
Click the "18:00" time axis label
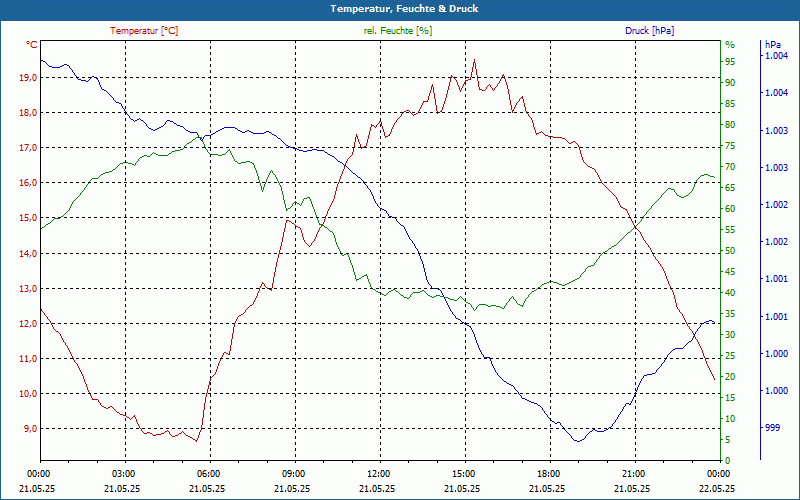pyautogui.click(x=548, y=474)
